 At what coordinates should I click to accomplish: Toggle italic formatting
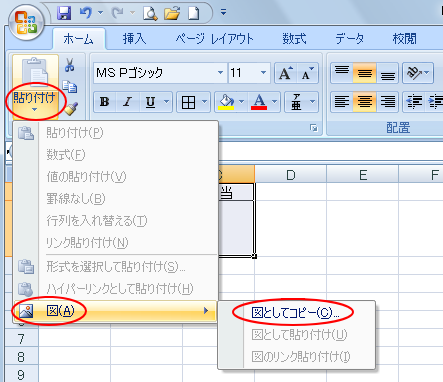coord(127,102)
